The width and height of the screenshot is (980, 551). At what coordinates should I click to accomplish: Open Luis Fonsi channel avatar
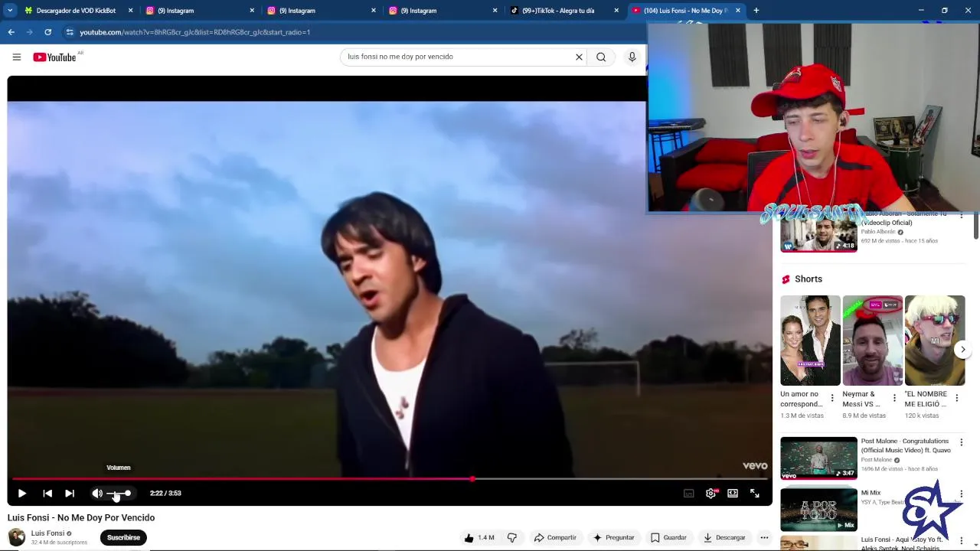(16, 537)
